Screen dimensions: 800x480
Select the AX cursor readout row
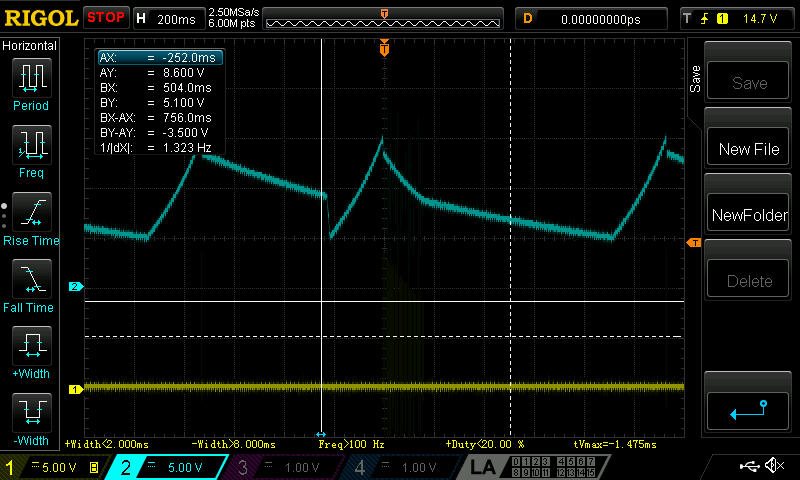[x=160, y=58]
